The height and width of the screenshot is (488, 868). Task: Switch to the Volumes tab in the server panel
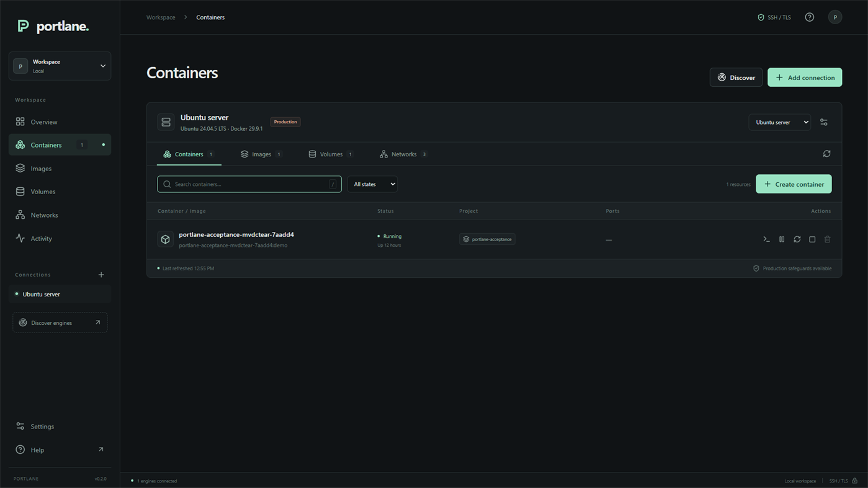(x=331, y=154)
